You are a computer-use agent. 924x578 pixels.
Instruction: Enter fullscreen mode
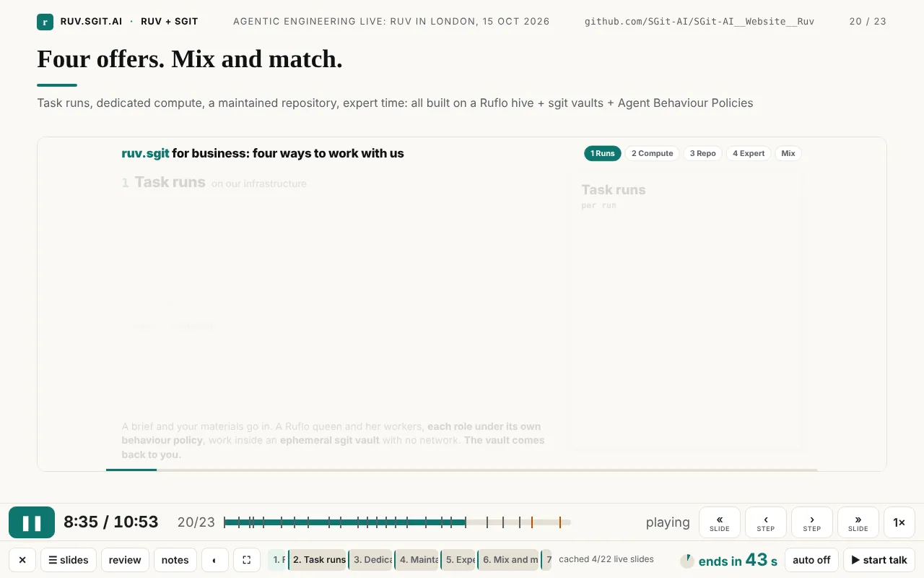coord(247,560)
